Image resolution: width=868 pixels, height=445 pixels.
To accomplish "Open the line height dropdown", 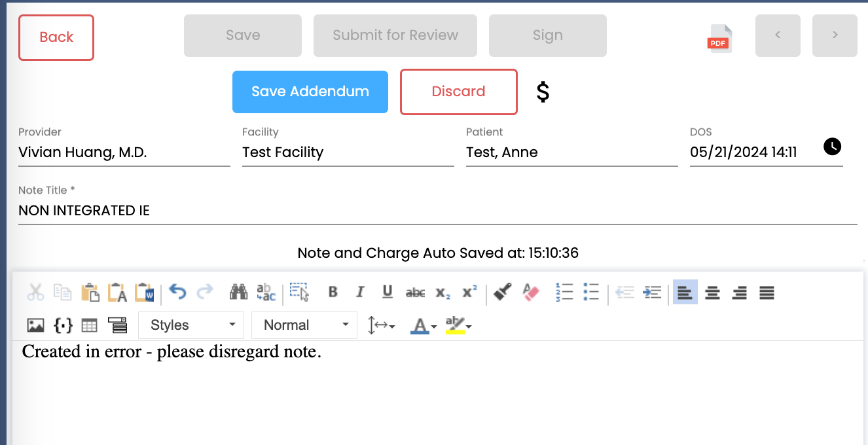I will (x=382, y=325).
